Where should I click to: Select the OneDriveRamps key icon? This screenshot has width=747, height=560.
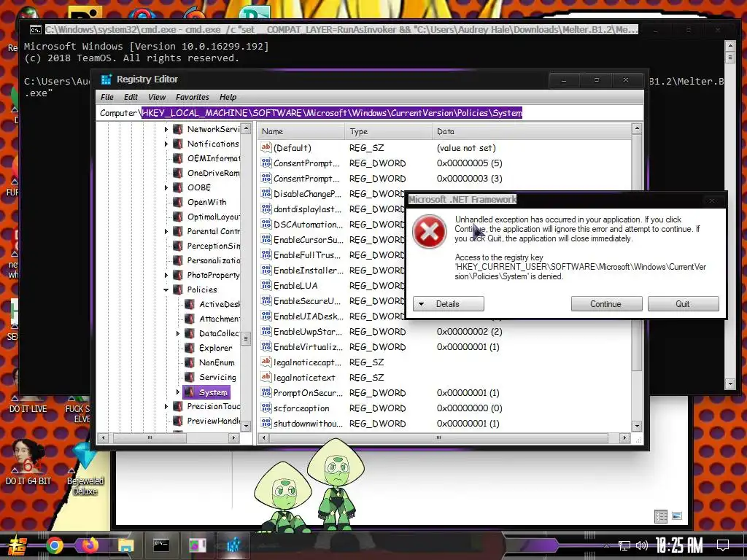pos(178,173)
